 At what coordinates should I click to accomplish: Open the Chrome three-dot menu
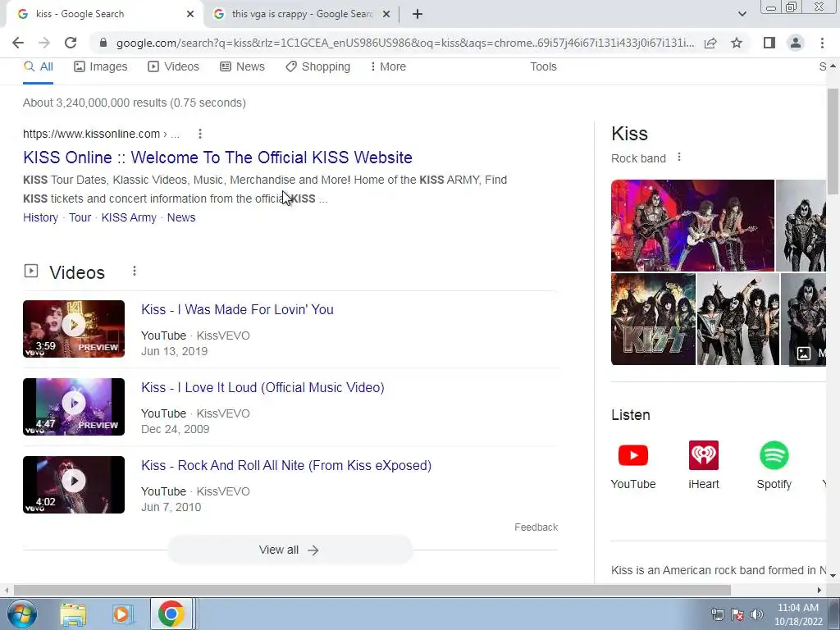(822, 43)
